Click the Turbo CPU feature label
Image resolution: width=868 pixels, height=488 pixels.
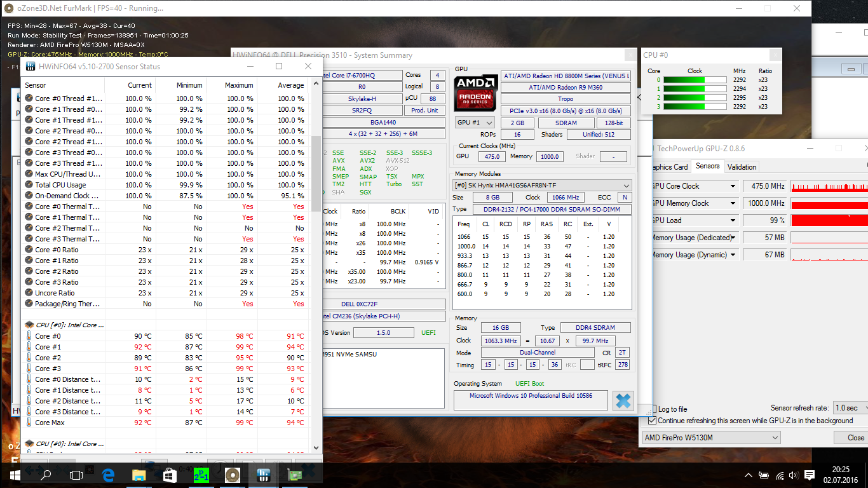pyautogui.click(x=394, y=184)
